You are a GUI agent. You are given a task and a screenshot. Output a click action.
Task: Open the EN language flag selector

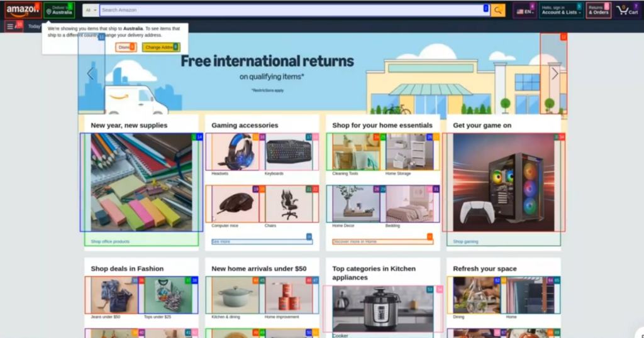524,11
